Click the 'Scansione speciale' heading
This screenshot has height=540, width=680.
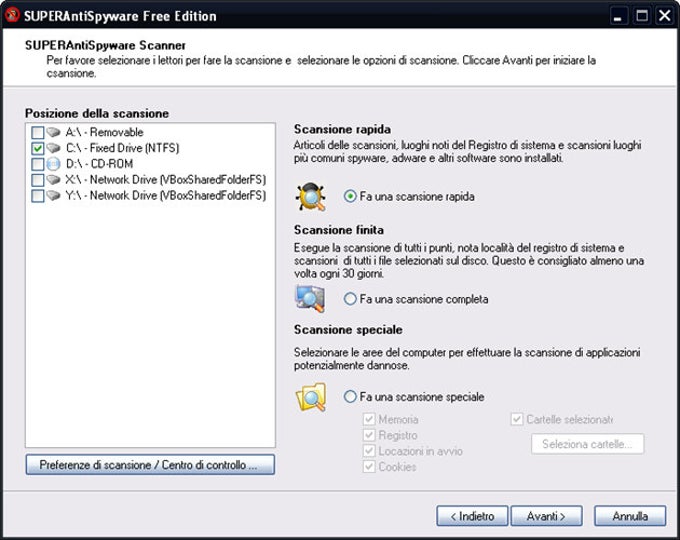coord(348,330)
